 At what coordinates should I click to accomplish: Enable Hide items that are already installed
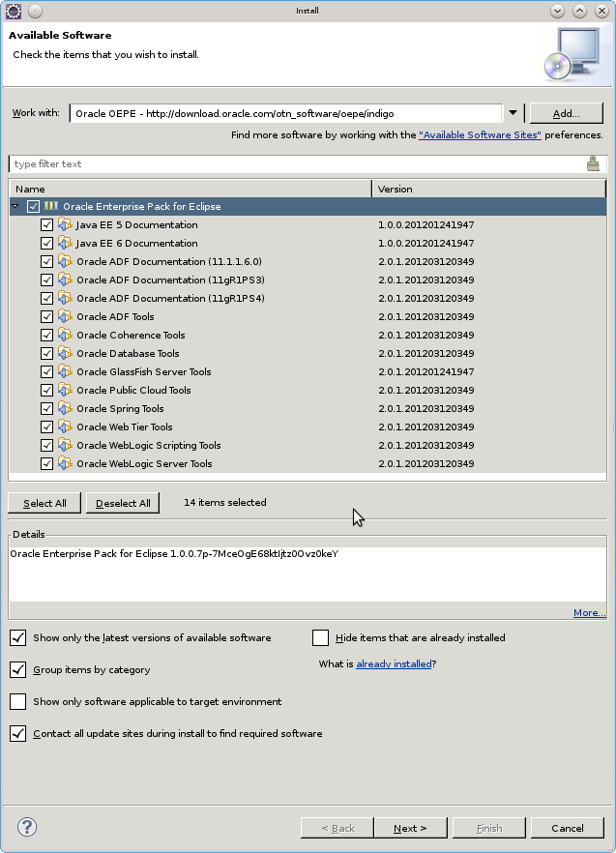(x=320, y=637)
